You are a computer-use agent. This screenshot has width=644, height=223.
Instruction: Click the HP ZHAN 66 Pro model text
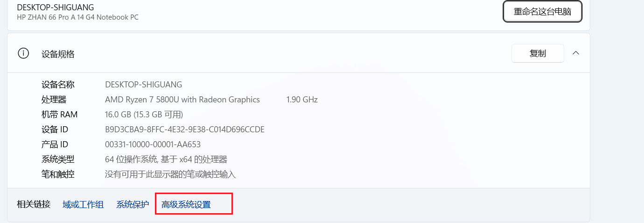pyautogui.click(x=77, y=17)
